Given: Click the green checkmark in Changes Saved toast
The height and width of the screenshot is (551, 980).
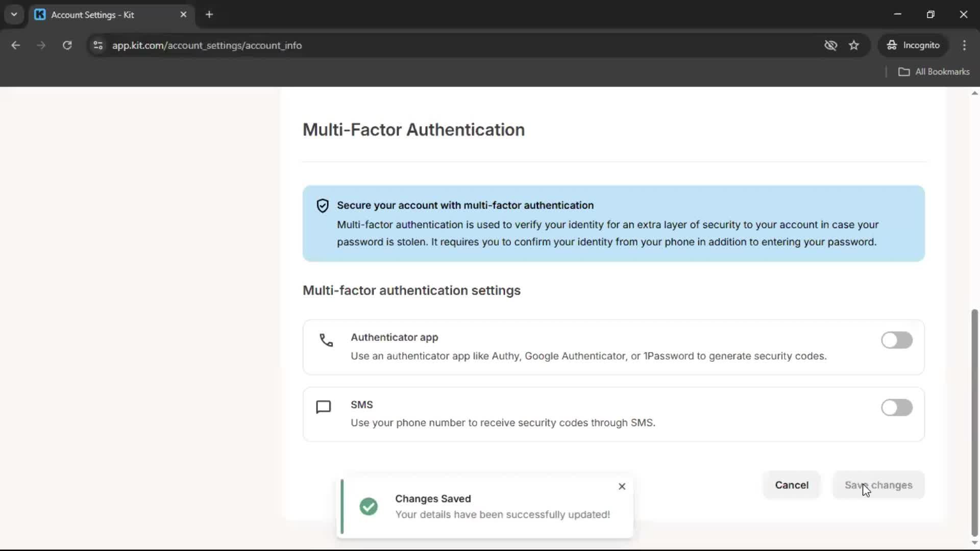Looking at the screenshot, I should [369, 507].
